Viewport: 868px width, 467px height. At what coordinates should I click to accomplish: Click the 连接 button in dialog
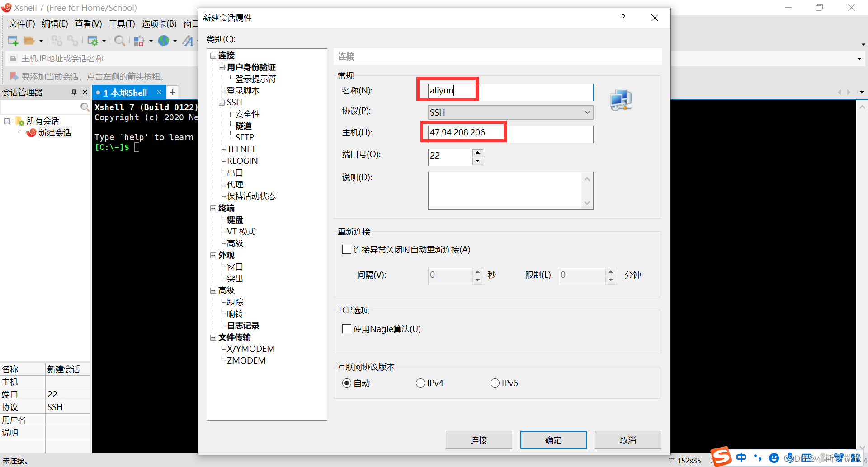(479, 440)
